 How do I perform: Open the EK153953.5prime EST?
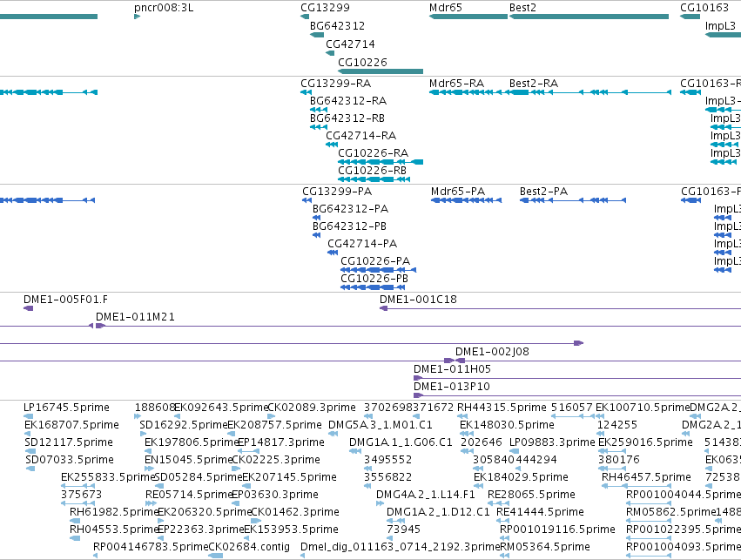[x=248, y=539]
